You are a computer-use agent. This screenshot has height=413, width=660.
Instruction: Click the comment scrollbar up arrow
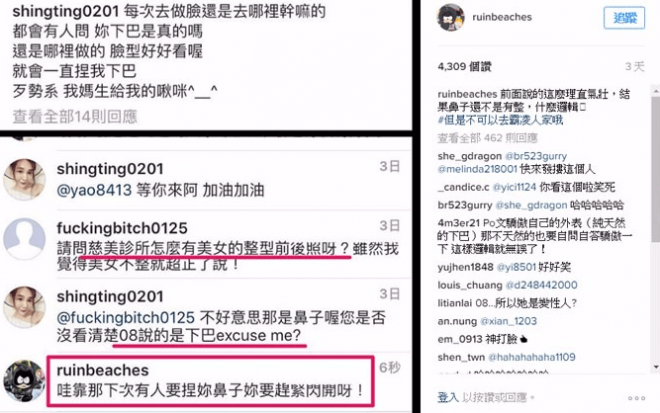(655, 91)
